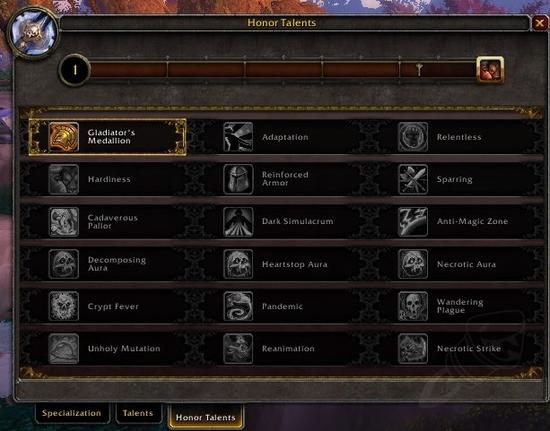Select the Dark Simulacrum icon

(238, 222)
